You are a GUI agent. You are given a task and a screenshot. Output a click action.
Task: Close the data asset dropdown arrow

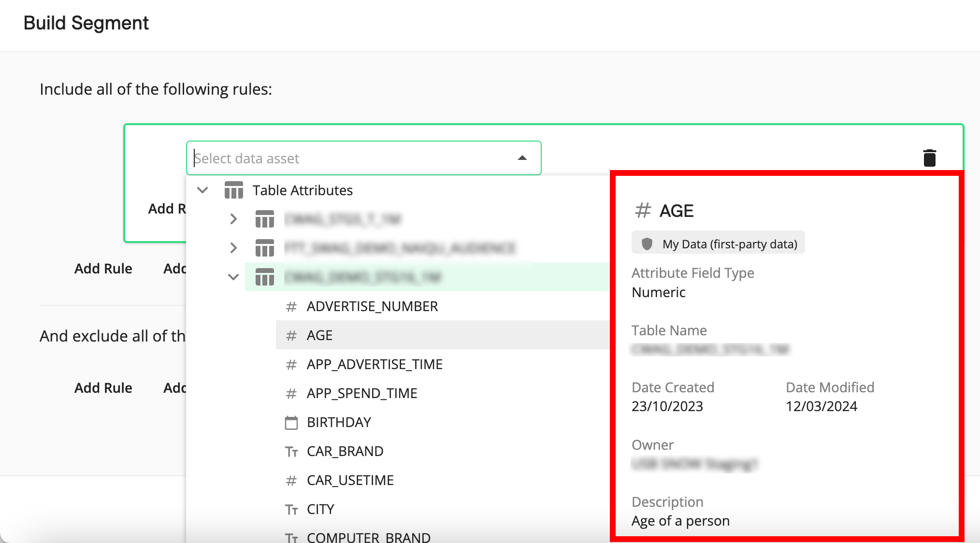(x=522, y=158)
